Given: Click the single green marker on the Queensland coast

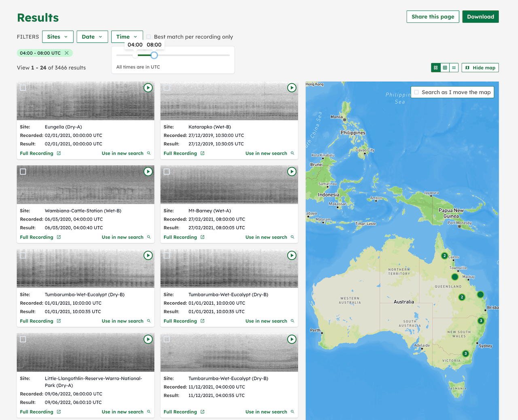Looking at the screenshot, I should (x=480, y=294).
